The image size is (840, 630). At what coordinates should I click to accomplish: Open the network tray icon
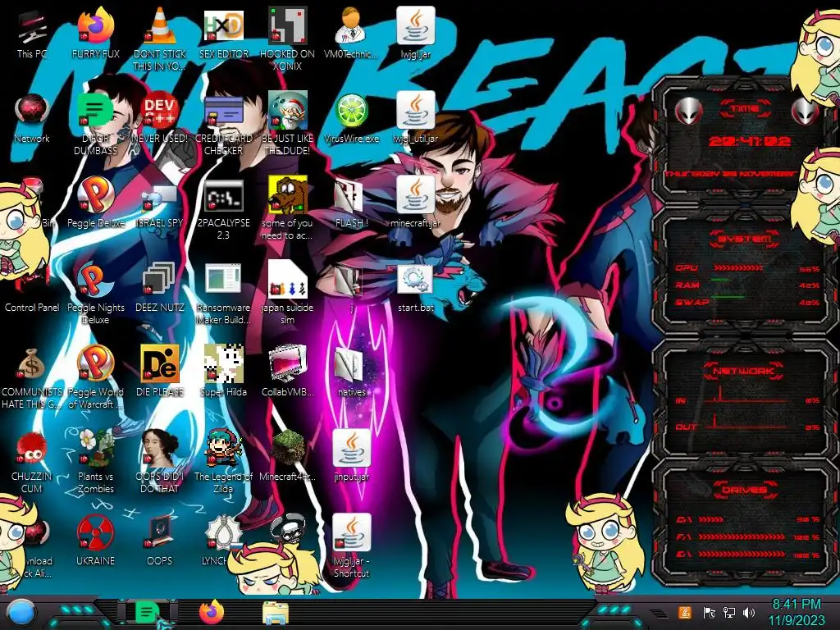coord(729,612)
